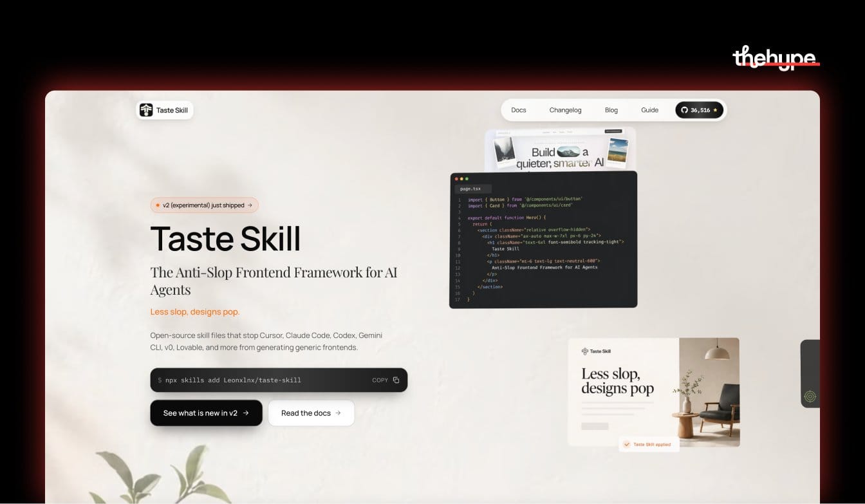Image resolution: width=865 pixels, height=504 pixels.
Task: Open the Docs nav item
Action: coord(519,110)
